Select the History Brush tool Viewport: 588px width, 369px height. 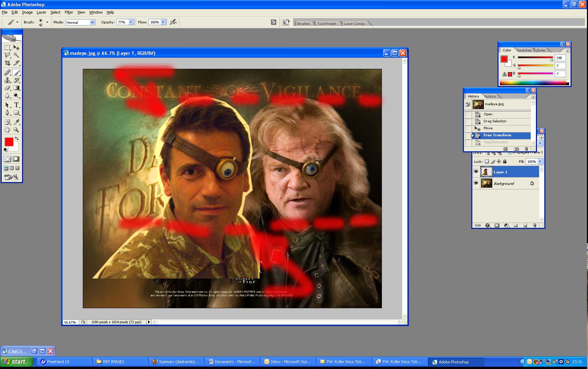pos(16,80)
